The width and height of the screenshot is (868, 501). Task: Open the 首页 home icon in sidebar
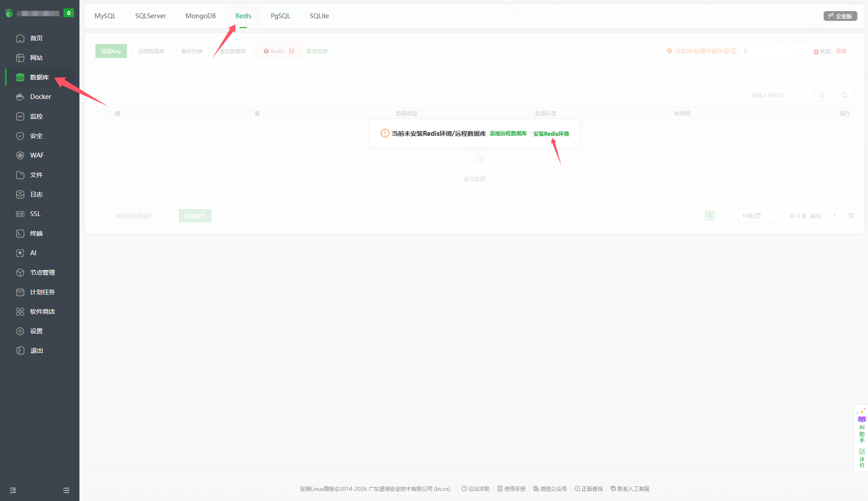[20, 38]
